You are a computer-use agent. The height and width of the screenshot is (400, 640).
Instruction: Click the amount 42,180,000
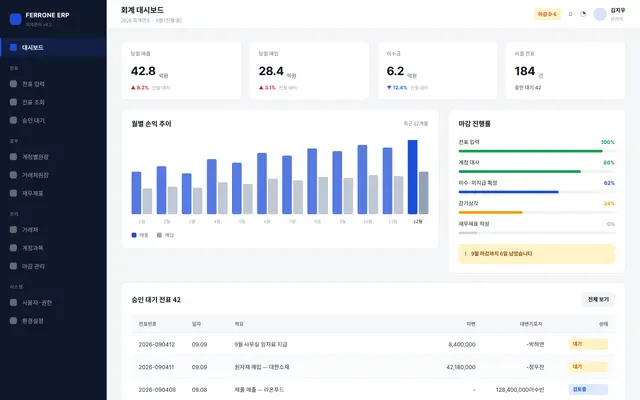point(461,367)
